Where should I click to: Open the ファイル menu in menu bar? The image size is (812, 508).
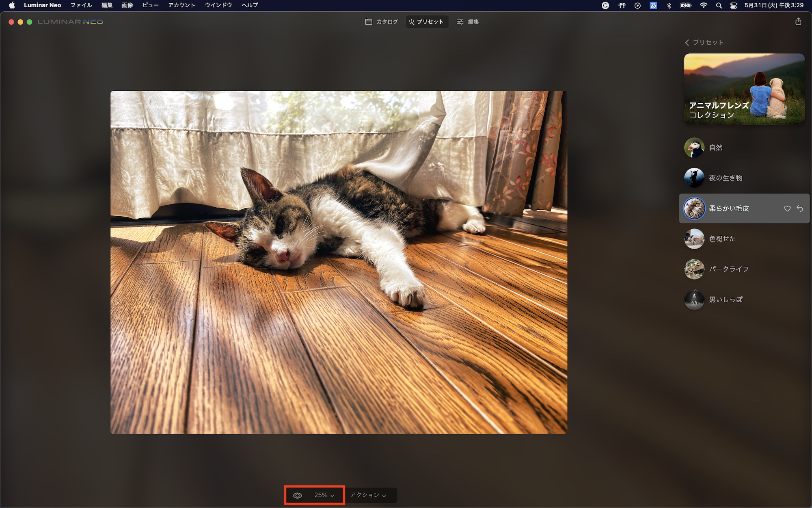coord(81,5)
